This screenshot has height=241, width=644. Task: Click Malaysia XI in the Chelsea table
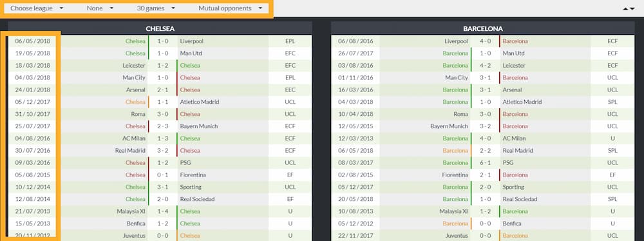131,211
